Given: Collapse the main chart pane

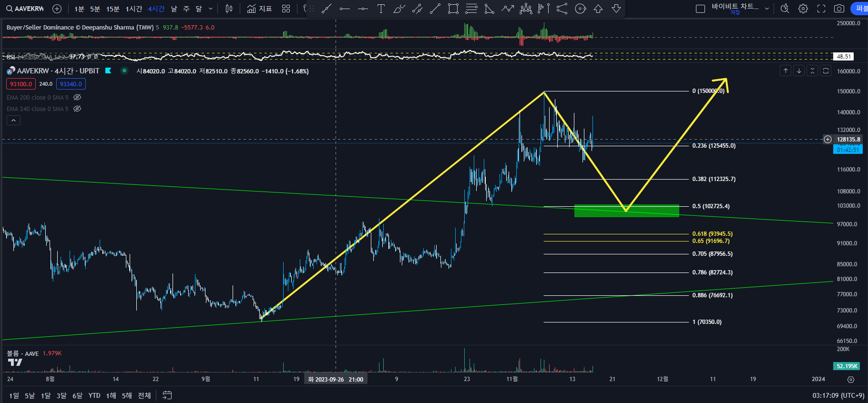Looking at the screenshot, I should [x=812, y=71].
